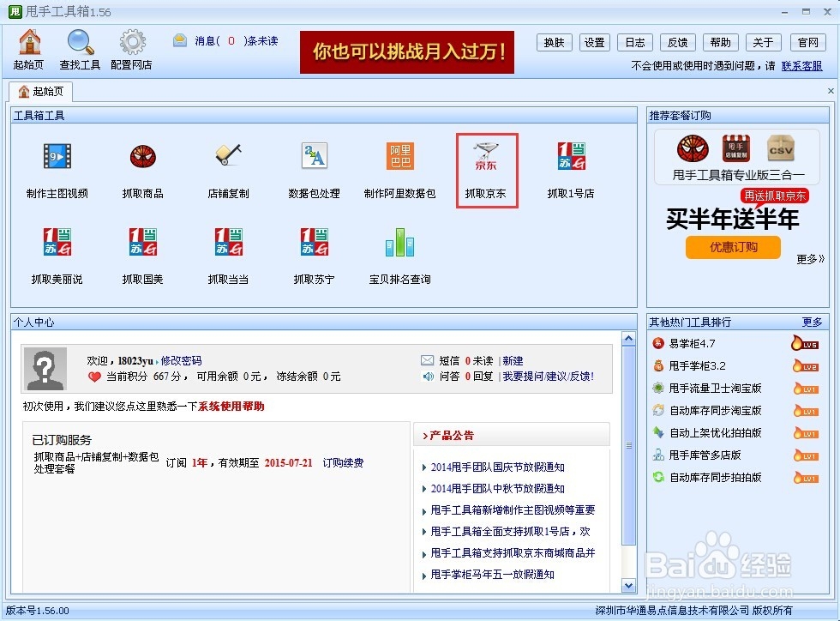Launch the 抓取商品 spider tool

(x=142, y=171)
